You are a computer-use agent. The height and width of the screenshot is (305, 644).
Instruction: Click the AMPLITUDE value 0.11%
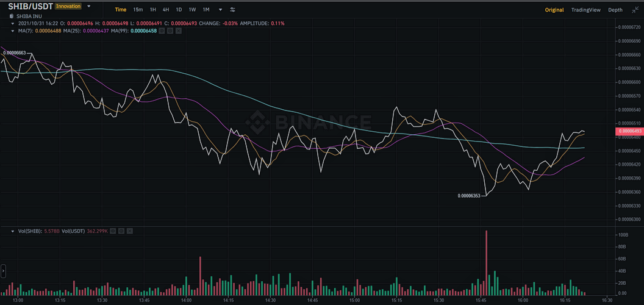277,24
